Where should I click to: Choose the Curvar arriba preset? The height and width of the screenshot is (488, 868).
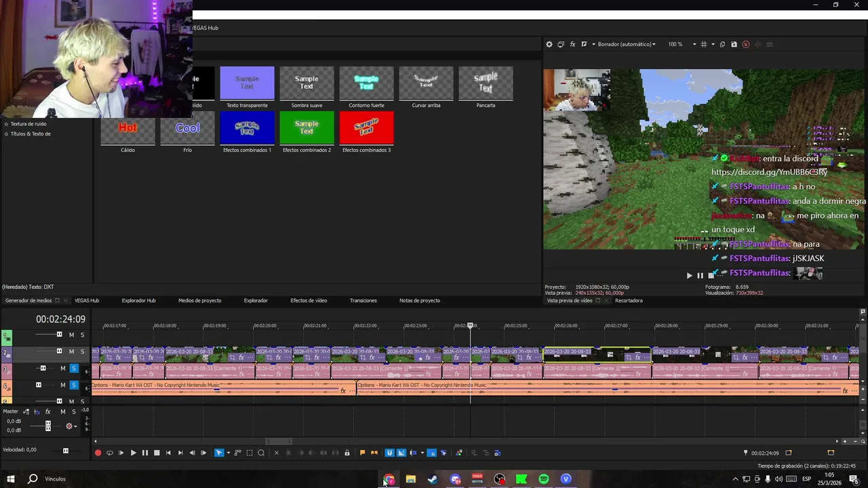tap(426, 87)
